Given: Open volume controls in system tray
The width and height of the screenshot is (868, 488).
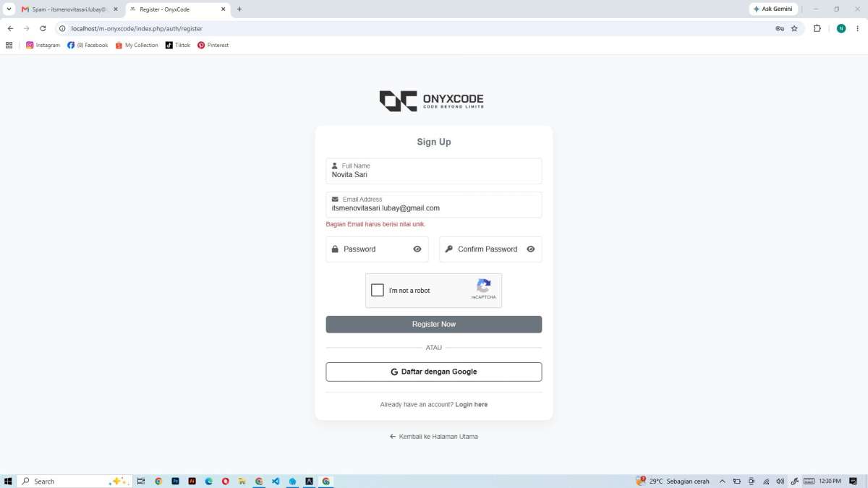Looking at the screenshot, I should pos(780,481).
